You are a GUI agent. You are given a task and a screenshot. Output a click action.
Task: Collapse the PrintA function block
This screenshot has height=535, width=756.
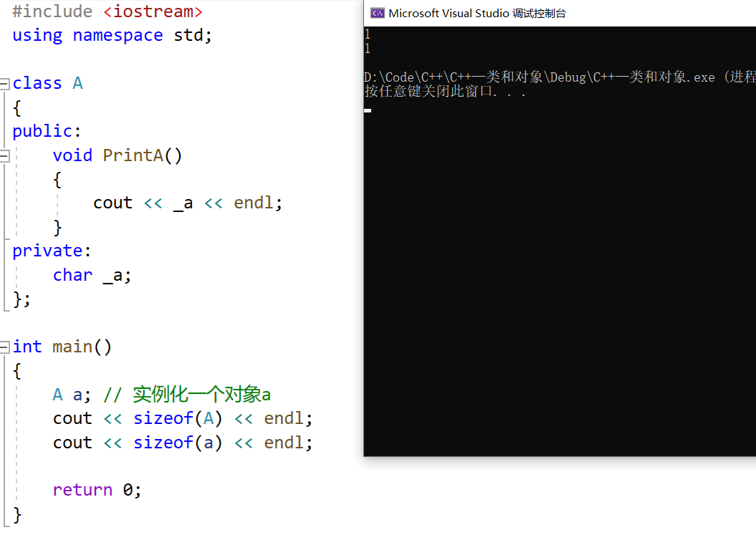[4, 156]
